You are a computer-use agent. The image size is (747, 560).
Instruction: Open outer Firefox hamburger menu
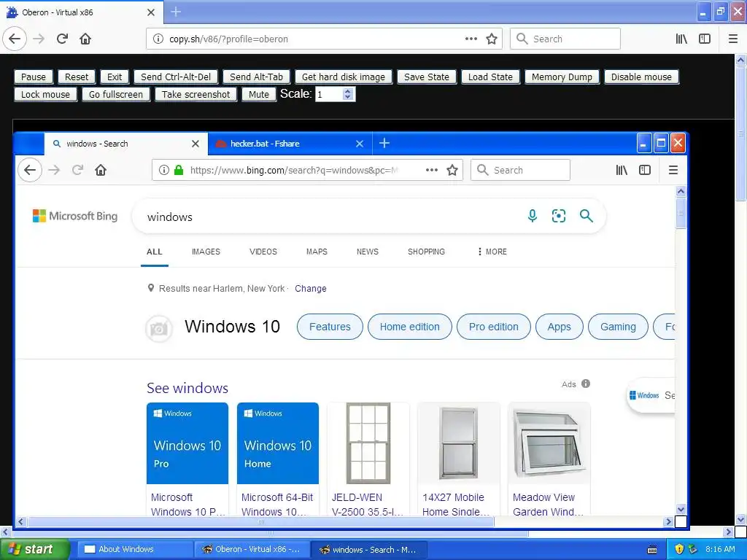point(732,39)
